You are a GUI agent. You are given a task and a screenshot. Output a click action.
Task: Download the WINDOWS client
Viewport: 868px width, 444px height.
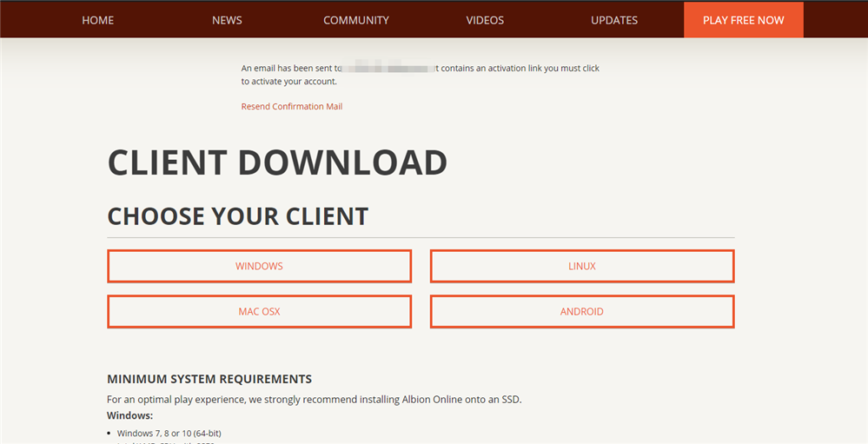click(259, 266)
